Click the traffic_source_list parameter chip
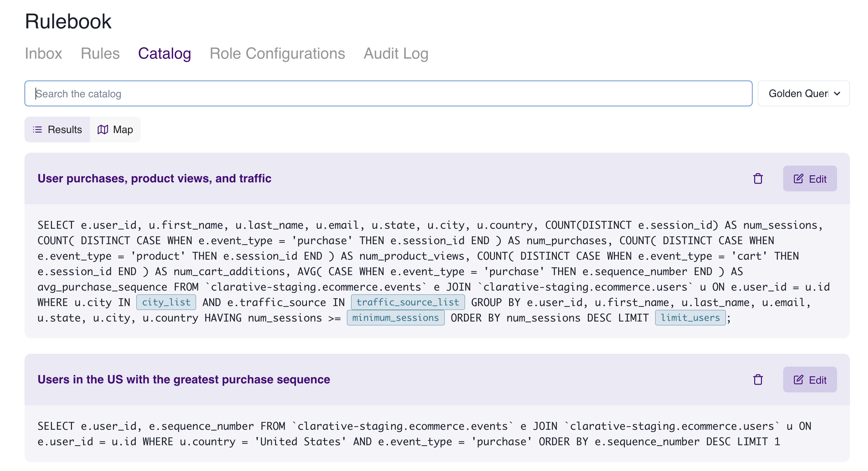 pyautogui.click(x=408, y=302)
